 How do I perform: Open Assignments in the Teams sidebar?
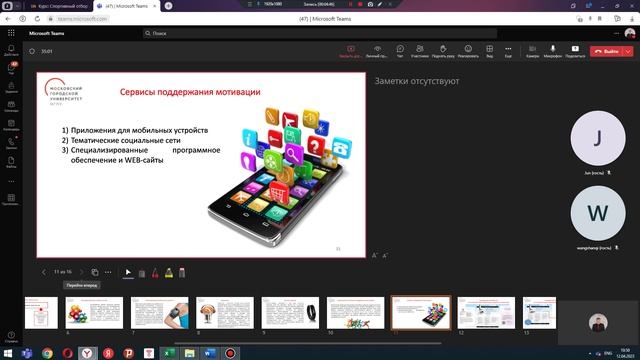(x=11, y=87)
